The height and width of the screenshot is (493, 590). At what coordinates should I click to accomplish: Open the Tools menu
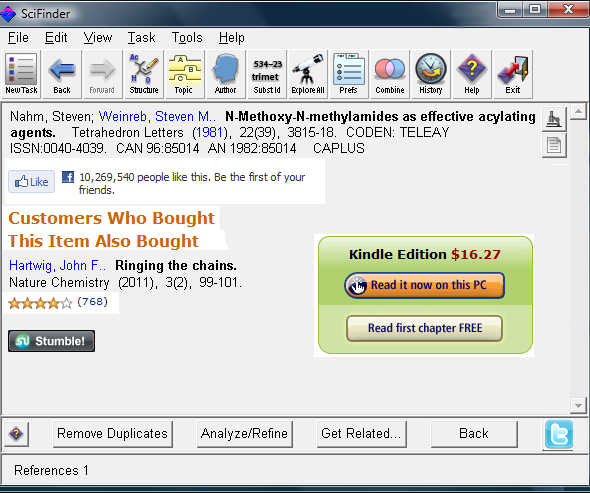[x=187, y=38]
